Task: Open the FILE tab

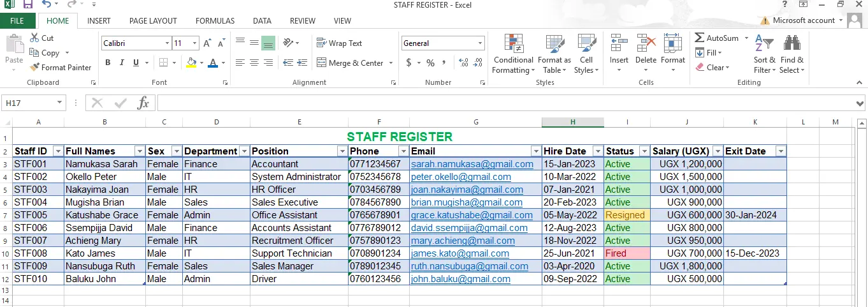Action: click(18, 21)
